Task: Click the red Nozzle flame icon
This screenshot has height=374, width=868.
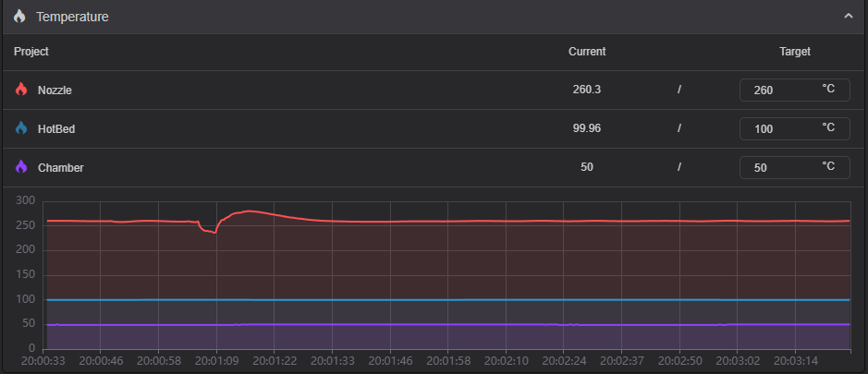Action: click(21, 90)
